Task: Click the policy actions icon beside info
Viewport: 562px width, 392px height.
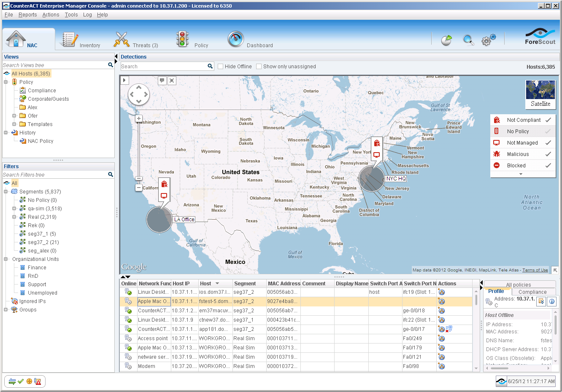Action: [x=541, y=301]
